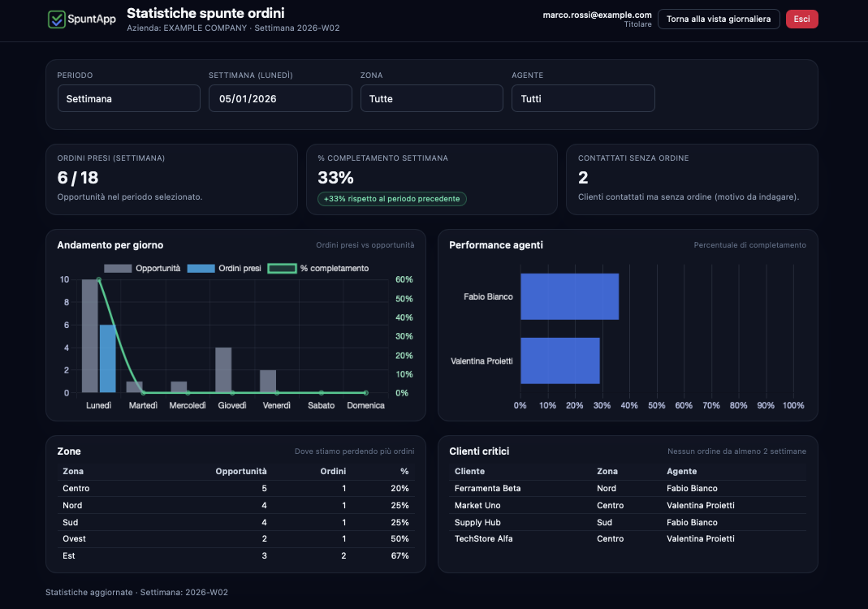Click the Ordini column header
868x609 pixels.
click(333, 471)
